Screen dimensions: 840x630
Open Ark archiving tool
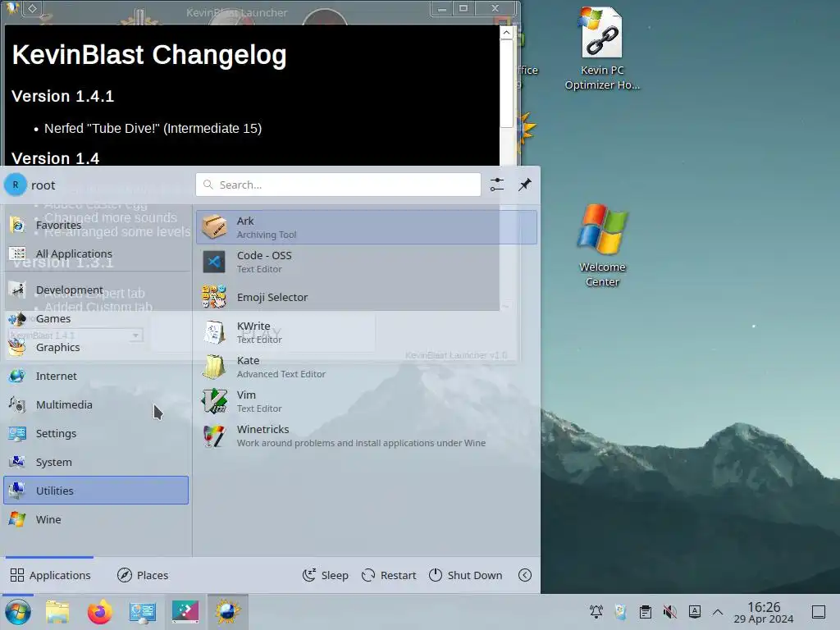pyautogui.click(x=367, y=227)
